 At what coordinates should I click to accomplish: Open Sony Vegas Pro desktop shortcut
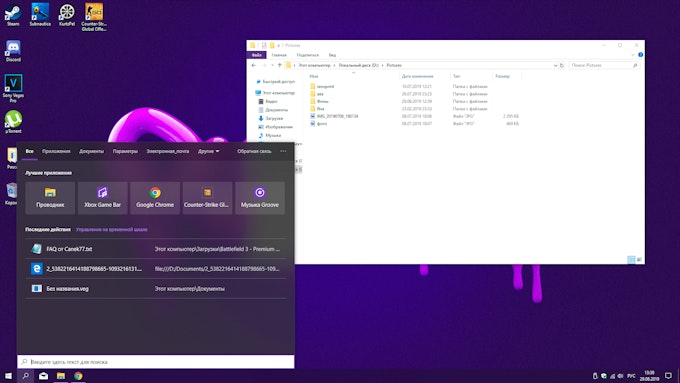click(x=13, y=88)
